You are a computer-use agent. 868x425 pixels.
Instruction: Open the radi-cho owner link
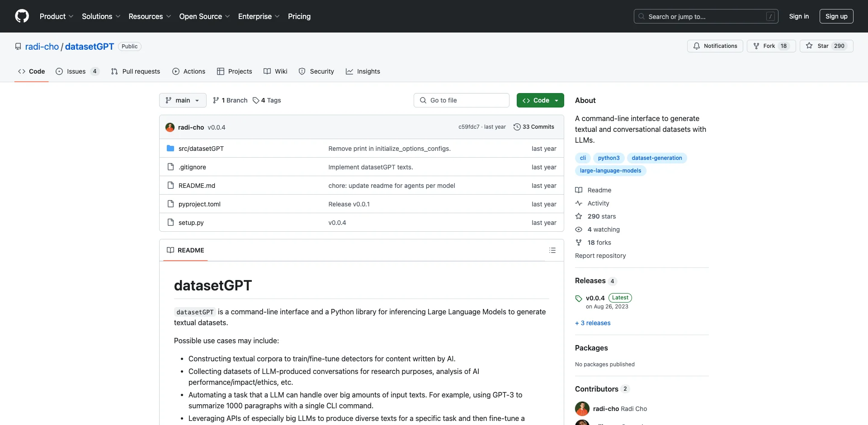coord(42,47)
